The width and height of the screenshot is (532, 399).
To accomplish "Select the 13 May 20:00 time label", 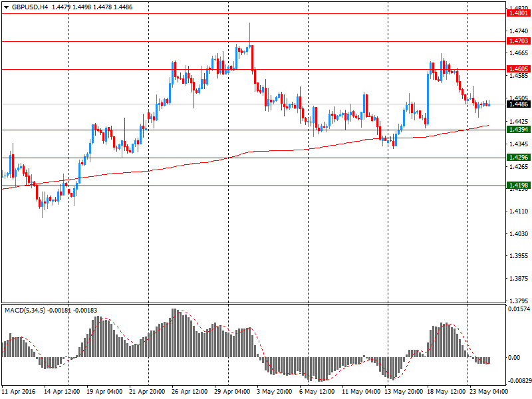I will (x=404, y=392).
